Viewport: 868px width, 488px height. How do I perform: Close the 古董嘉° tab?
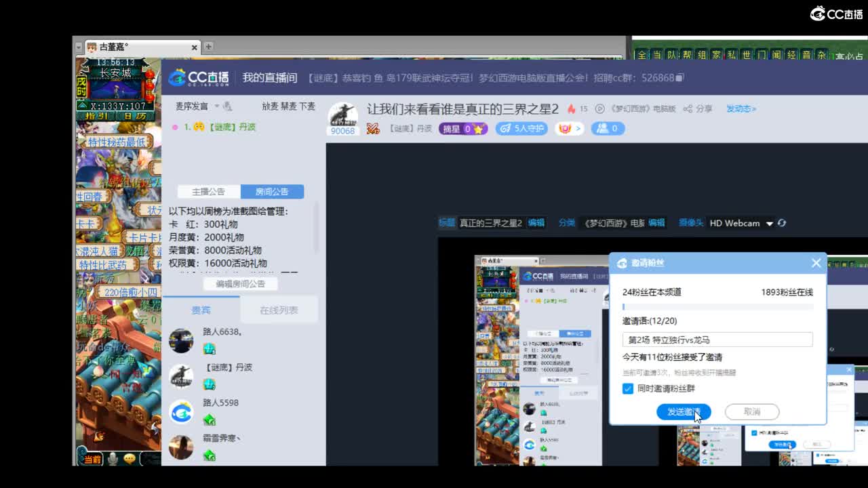194,47
